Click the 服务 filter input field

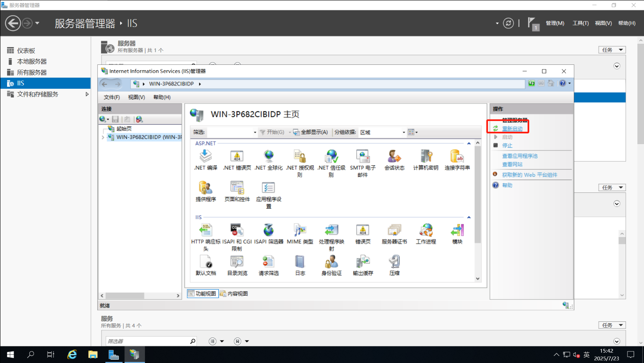coord(148,341)
